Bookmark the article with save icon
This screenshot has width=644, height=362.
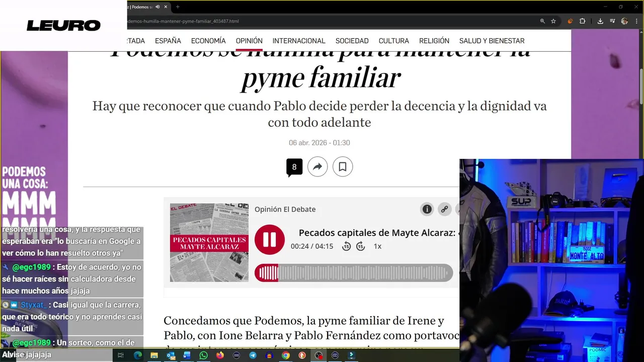point(343,167)
